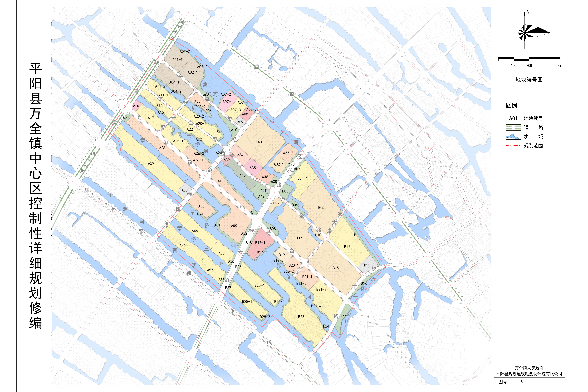Select plot label A29
This screenshot has height=392, width=588.
point(151,163)
